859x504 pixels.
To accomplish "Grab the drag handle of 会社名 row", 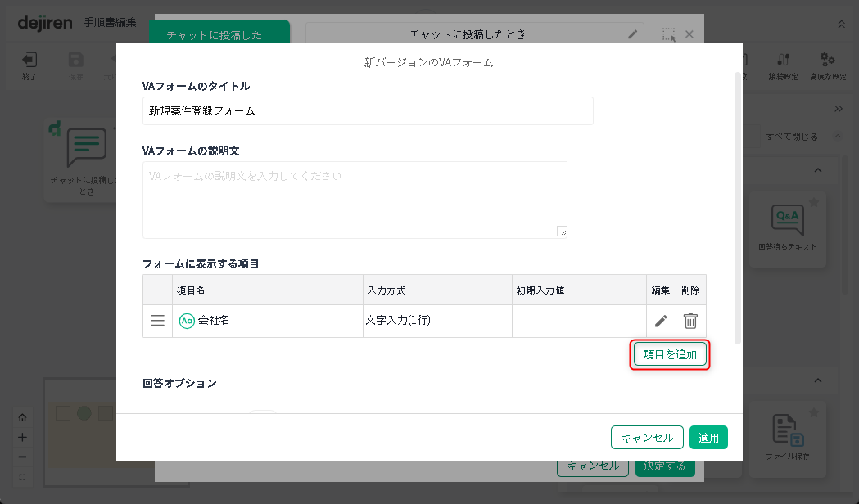I will click(x=157, y=321).
